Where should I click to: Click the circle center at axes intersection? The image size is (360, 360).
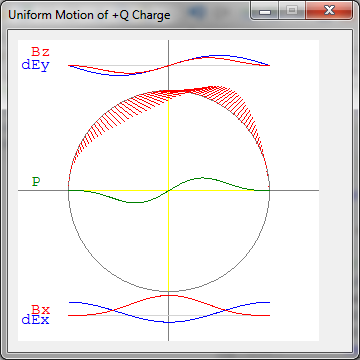[169, 191]
